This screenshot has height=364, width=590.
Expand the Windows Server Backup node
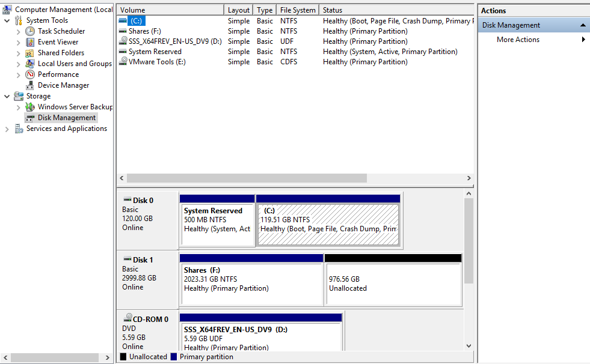(x=19, y=108)
